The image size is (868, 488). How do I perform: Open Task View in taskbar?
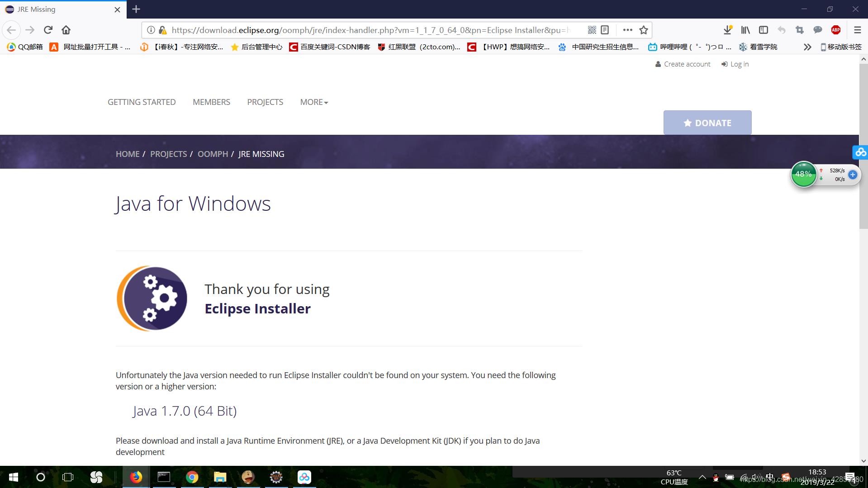[68, 477]
